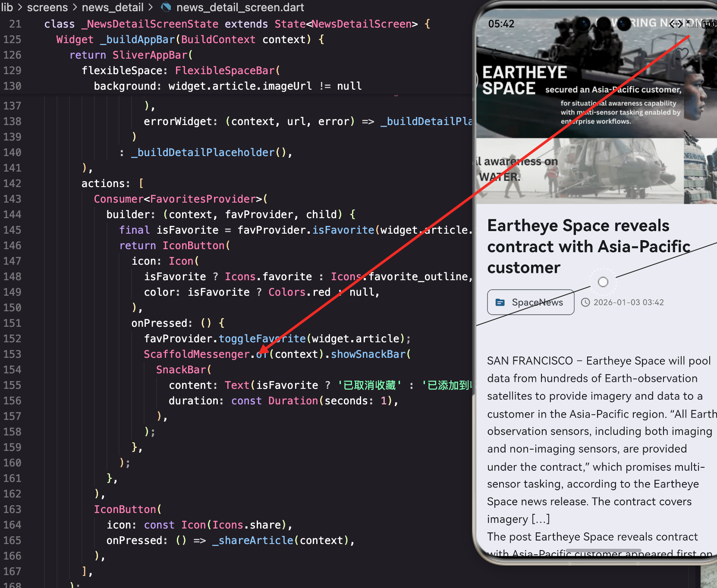This screenshot has width=717, height=588.
Task: Click the toggleFavorite method call
Action: (262, 338)
